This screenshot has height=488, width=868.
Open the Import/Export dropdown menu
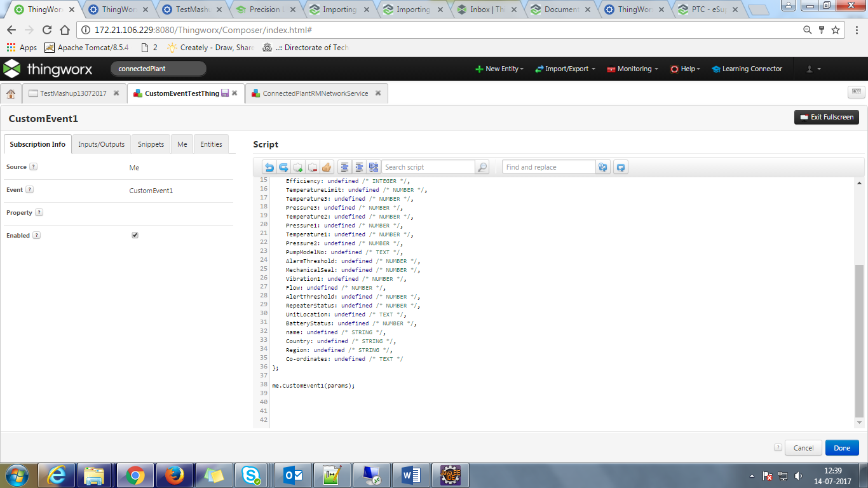coord(566,69)
